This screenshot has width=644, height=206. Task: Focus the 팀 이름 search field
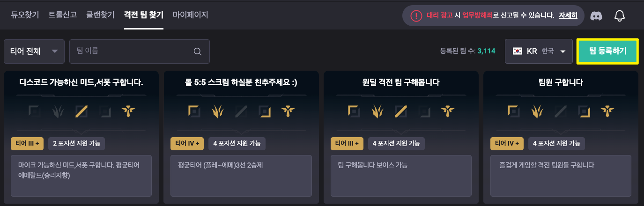(140, 51)
